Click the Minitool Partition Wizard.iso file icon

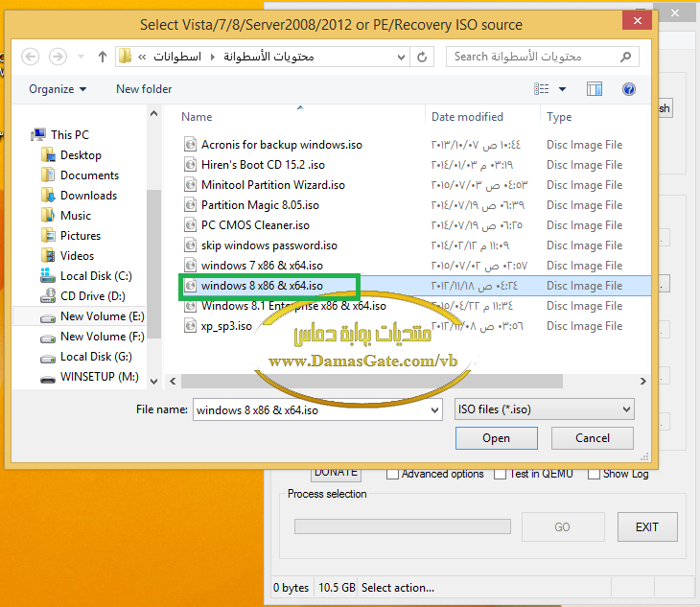(190, 185)
